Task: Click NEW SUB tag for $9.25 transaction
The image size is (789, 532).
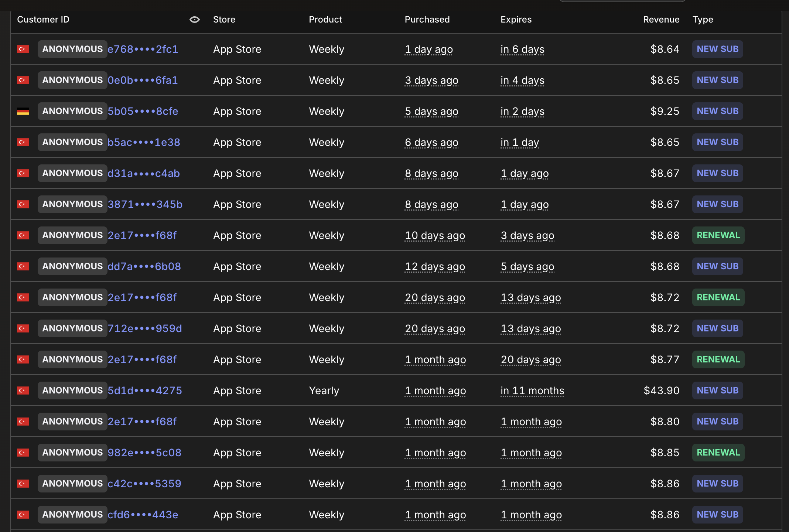Action: [x=717, y=111]
